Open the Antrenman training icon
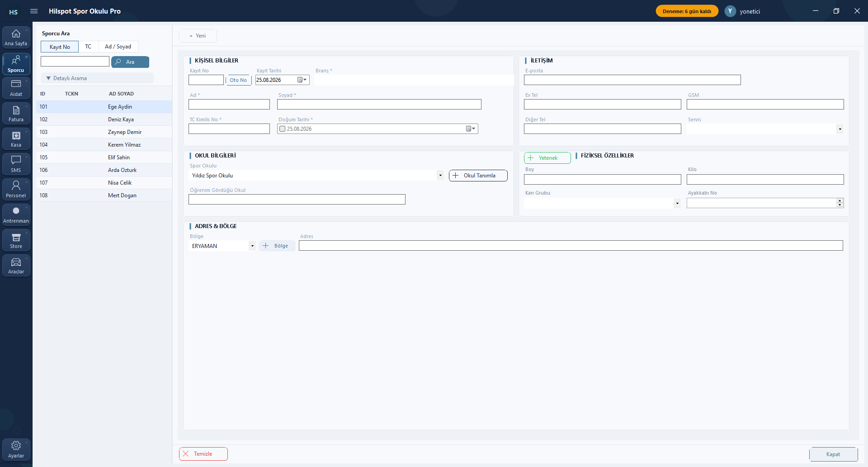 pyautogui.click(x=16, y=215)
